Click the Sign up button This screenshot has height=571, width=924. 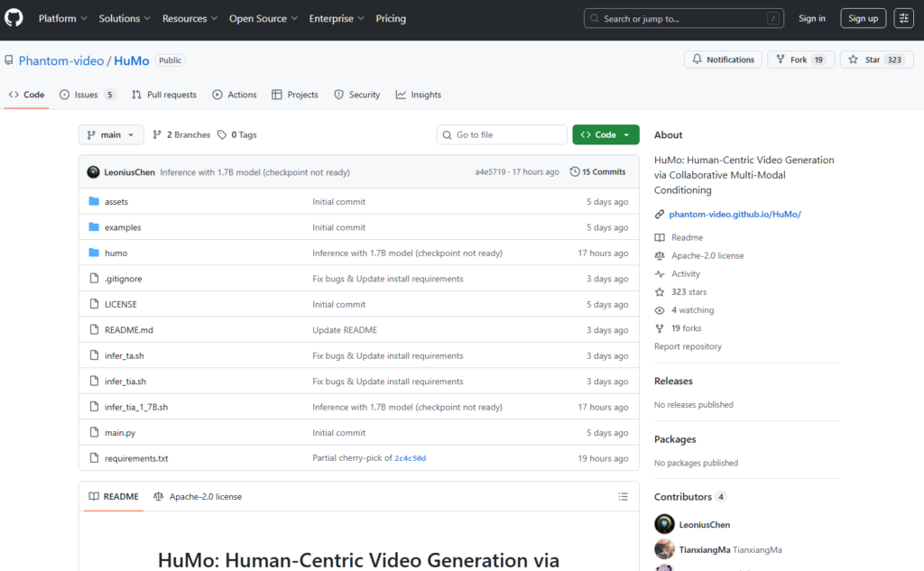pos(864,18)
